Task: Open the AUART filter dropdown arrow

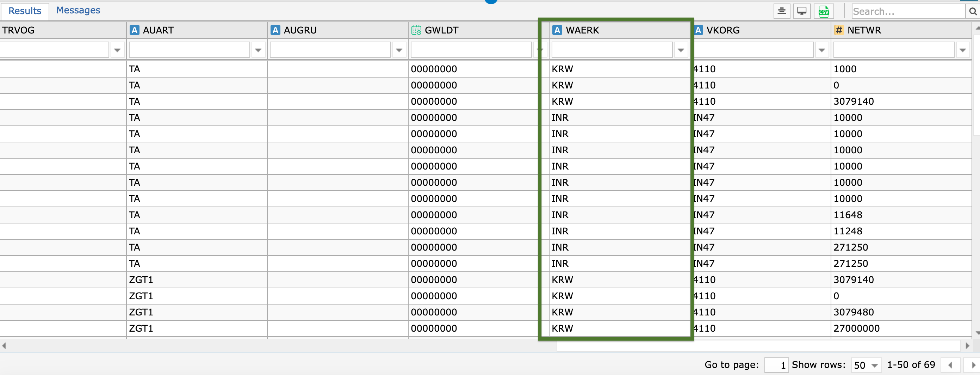Action: pos(258,50)
